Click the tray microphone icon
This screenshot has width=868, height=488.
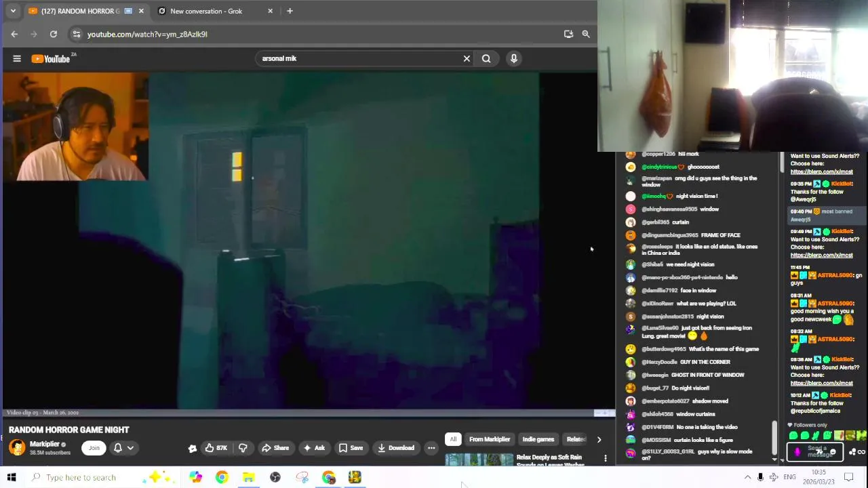(x=760, y=477)
